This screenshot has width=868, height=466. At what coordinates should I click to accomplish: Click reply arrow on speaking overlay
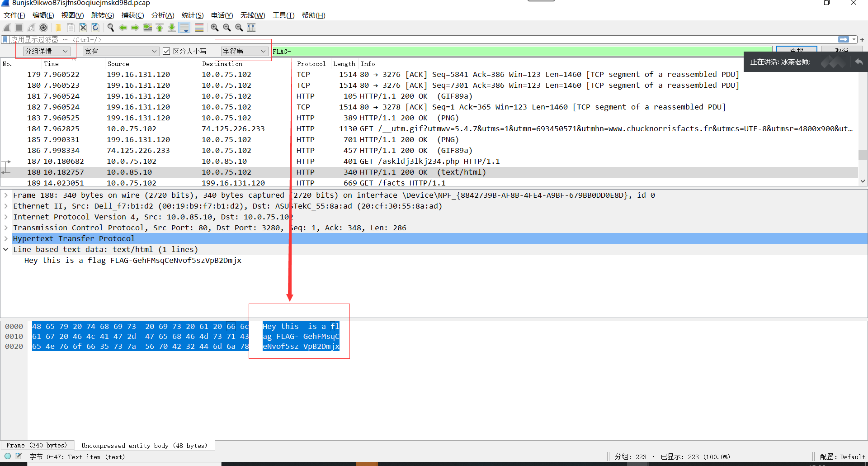[x=859, y=62]
